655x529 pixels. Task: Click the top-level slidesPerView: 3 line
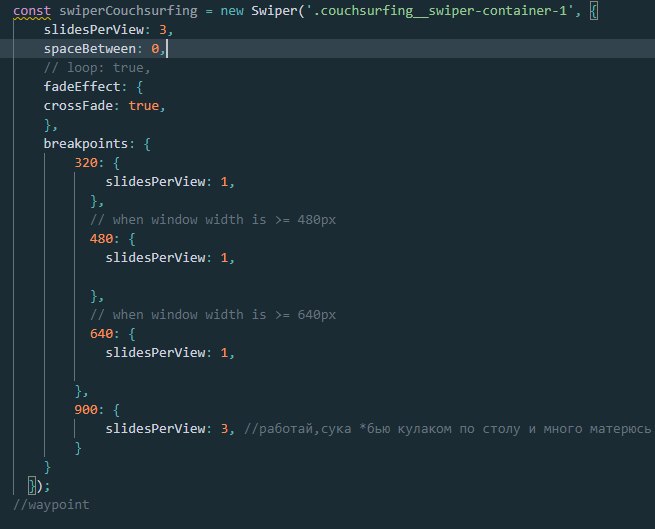tap(108, 30)
